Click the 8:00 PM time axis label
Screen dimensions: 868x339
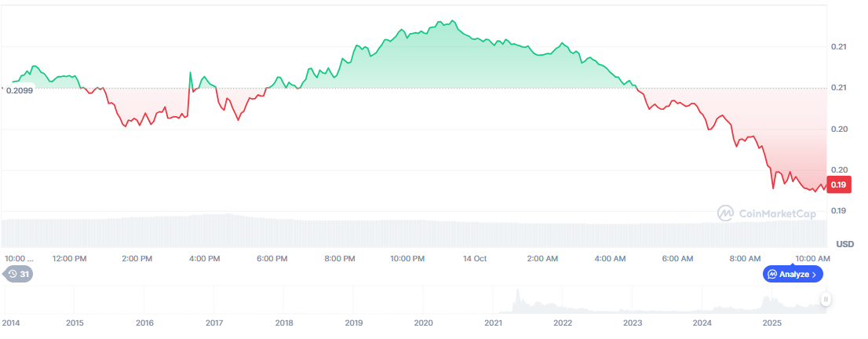[342, 258]
